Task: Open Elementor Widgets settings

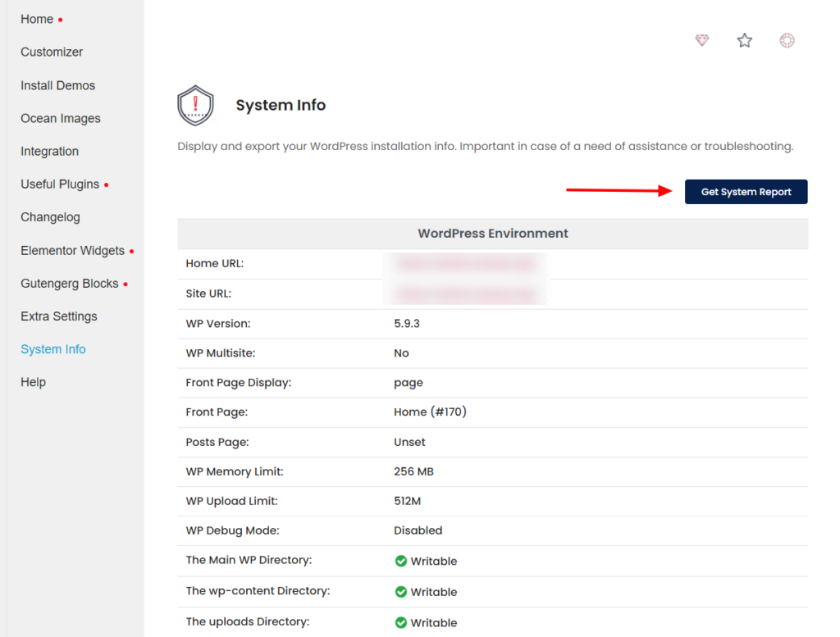Action: (72, 250)
